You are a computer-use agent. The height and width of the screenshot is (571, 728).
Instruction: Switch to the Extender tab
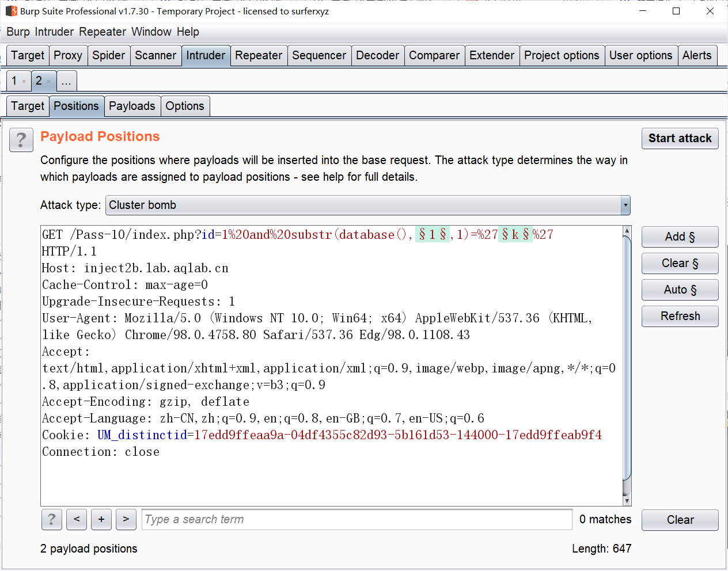[492, 55]
